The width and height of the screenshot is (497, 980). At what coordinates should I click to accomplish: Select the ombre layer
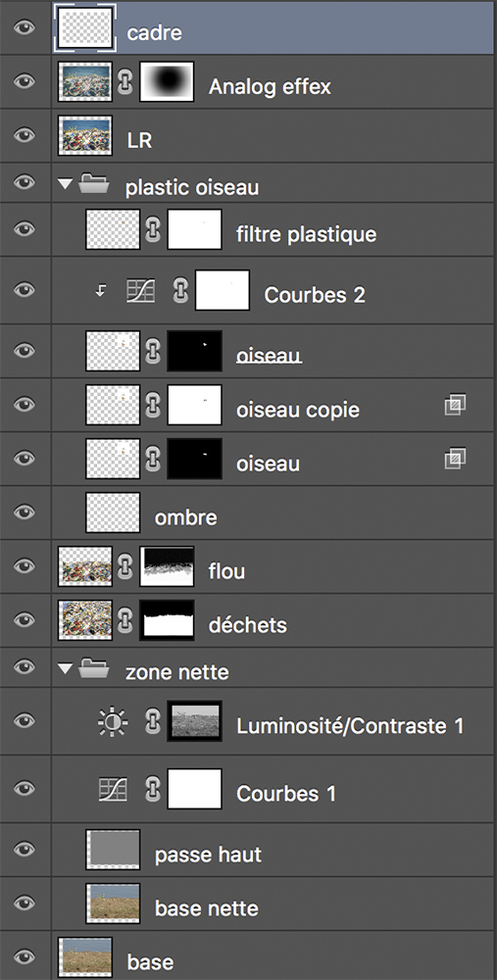(x=273, y=513)
